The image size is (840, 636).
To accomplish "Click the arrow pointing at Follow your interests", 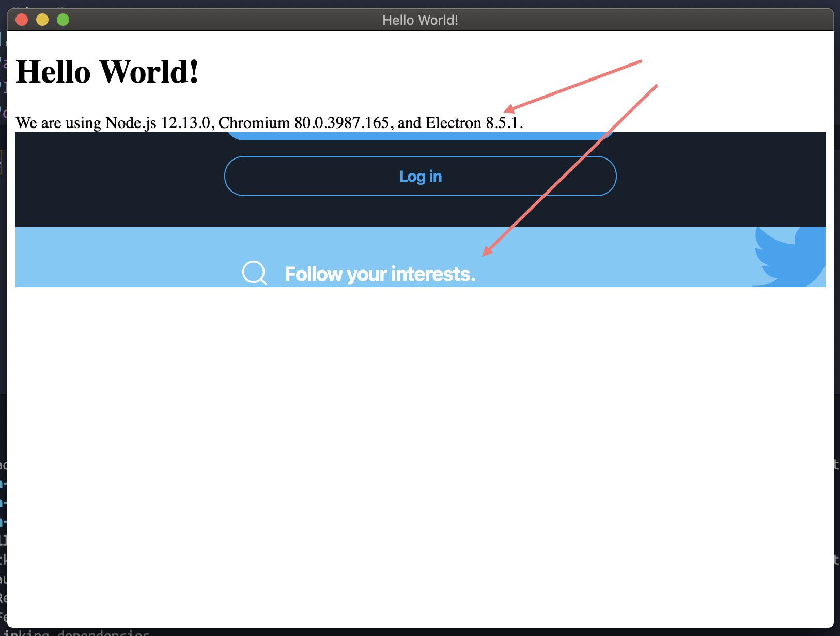I will (568, 170).
